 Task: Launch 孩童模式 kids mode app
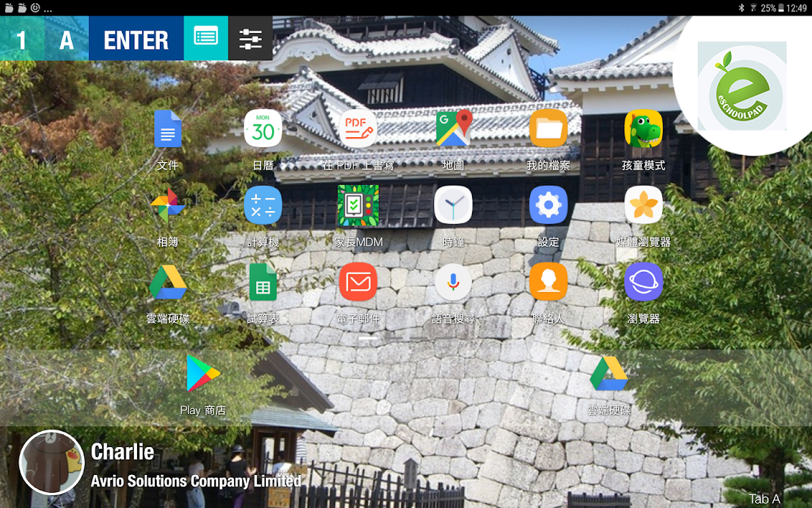[643, 129]
